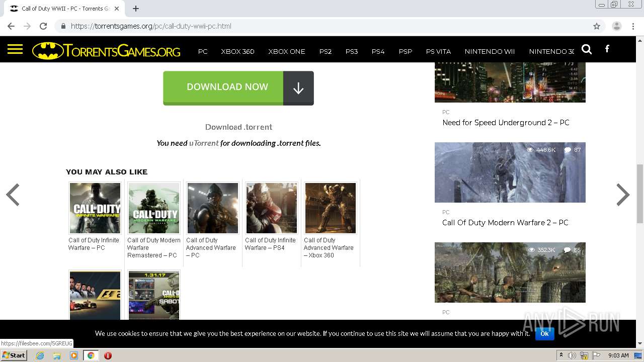
Task: Open the Facebook icon in header
Action: (607, 49)
